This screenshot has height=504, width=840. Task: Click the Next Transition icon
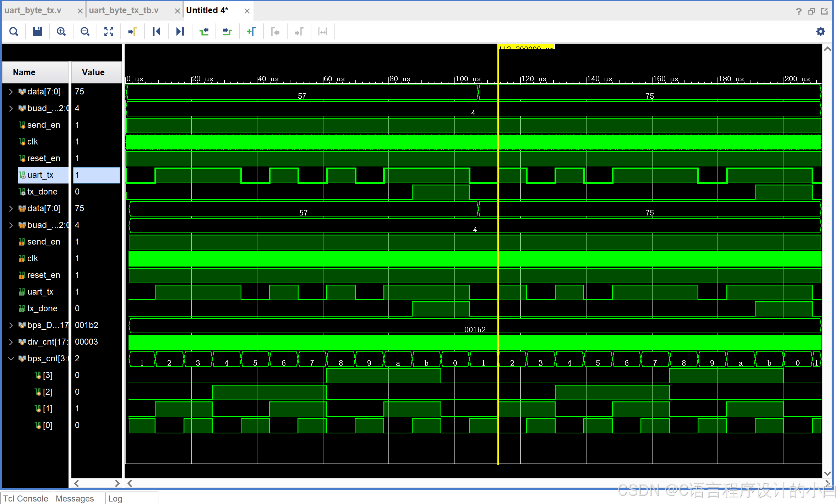228,32
